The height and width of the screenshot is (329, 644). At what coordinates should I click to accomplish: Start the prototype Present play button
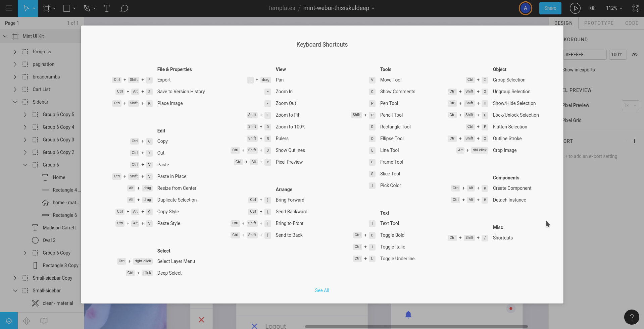click(575, 8)
